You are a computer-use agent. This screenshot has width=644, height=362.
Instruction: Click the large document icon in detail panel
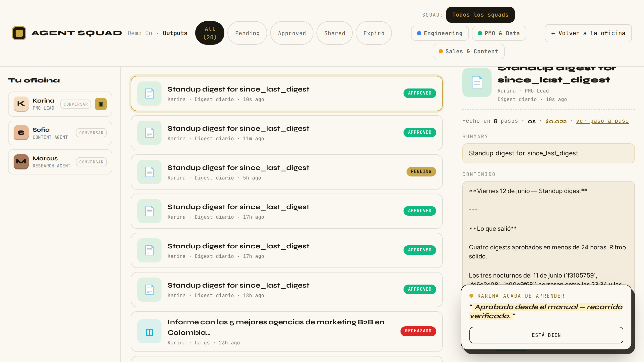pyautogui.click(x=477, y=82)
